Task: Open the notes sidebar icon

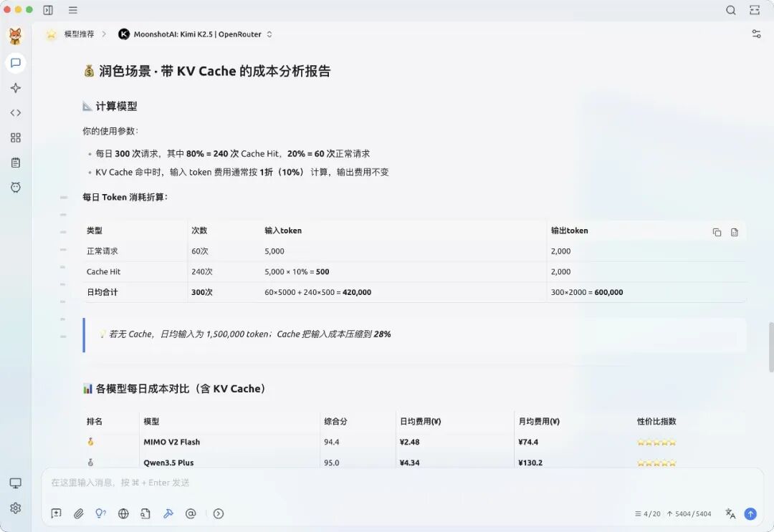Action: 15,163
